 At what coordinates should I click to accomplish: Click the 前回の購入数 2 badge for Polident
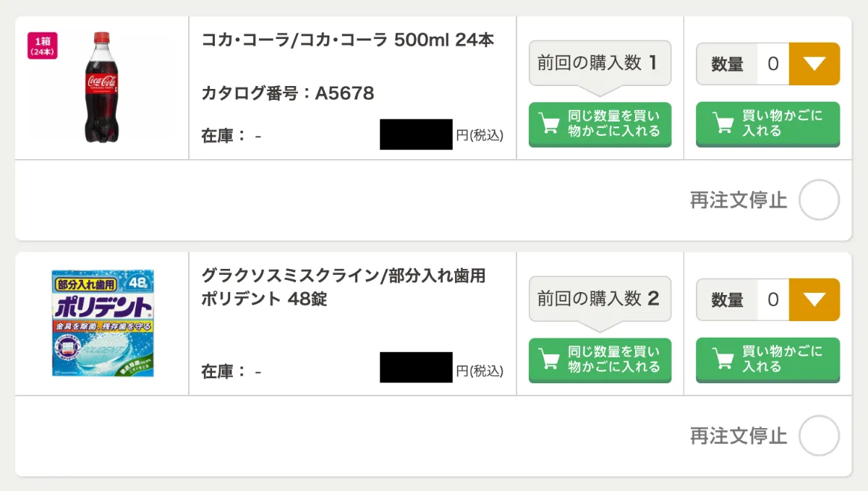point(600,298)
